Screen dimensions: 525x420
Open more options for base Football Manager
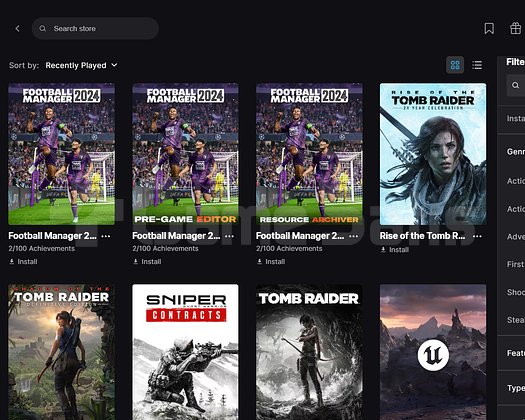coord(106,236)
